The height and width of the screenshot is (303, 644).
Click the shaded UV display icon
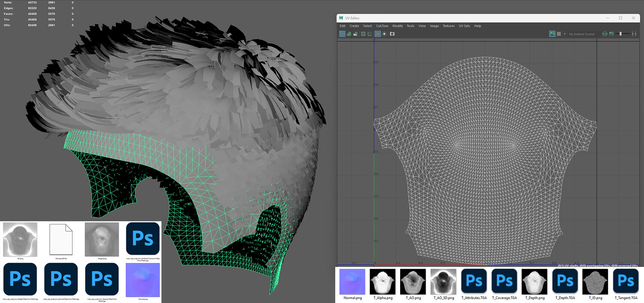pyautogui.click(x=349, y=34)
